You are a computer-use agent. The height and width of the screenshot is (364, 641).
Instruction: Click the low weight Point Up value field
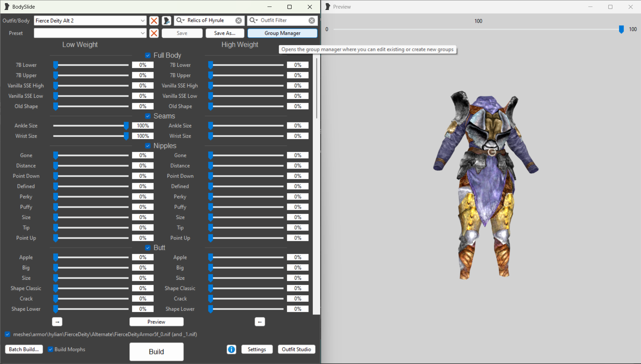tap(143, 238)
